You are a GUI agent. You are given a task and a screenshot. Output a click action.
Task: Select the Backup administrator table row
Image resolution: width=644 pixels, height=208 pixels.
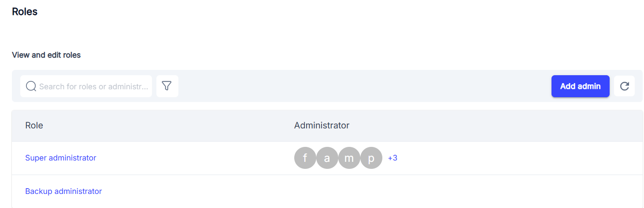pos(327,191)
